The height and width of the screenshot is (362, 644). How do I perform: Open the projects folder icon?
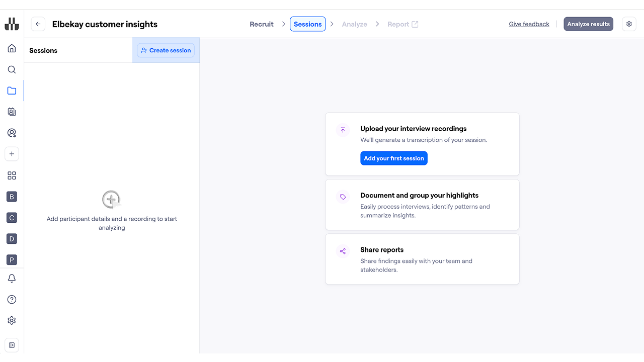click(12, 91)
